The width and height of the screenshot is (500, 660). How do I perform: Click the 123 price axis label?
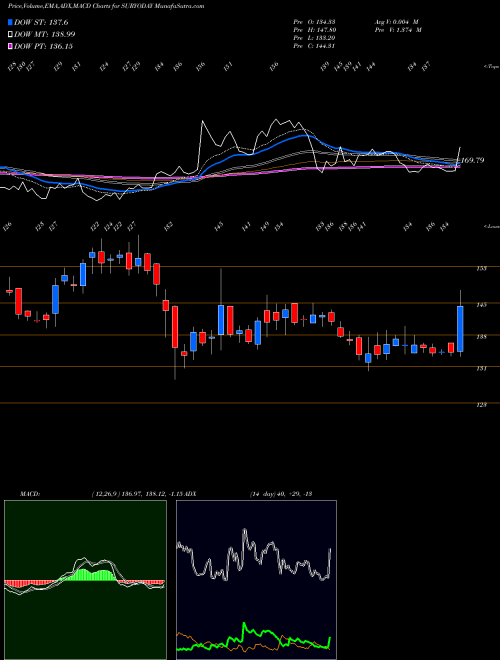pyautogui.click(x=482, y=405)
